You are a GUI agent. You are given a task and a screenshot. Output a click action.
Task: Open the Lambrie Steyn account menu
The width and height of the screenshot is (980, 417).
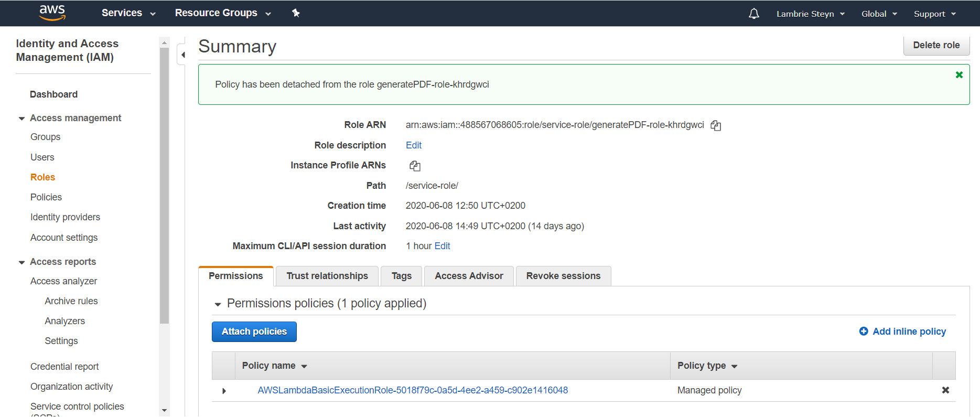click(811, 14)
